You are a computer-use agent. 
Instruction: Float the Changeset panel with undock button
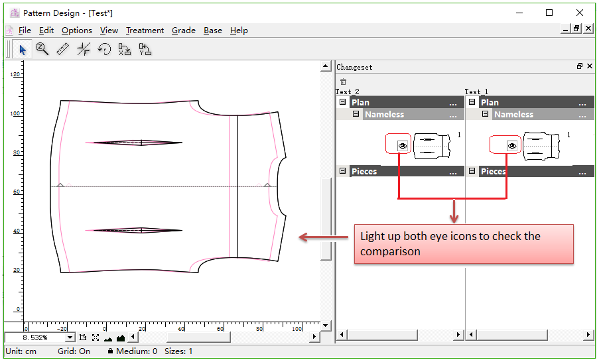point(580,66)
